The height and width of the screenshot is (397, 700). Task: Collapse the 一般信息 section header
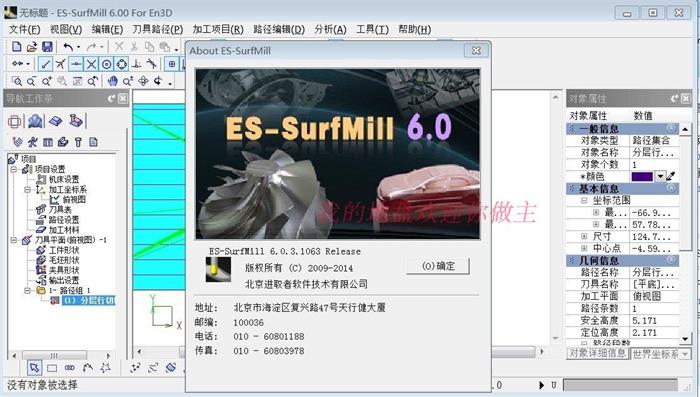point(622,129)
